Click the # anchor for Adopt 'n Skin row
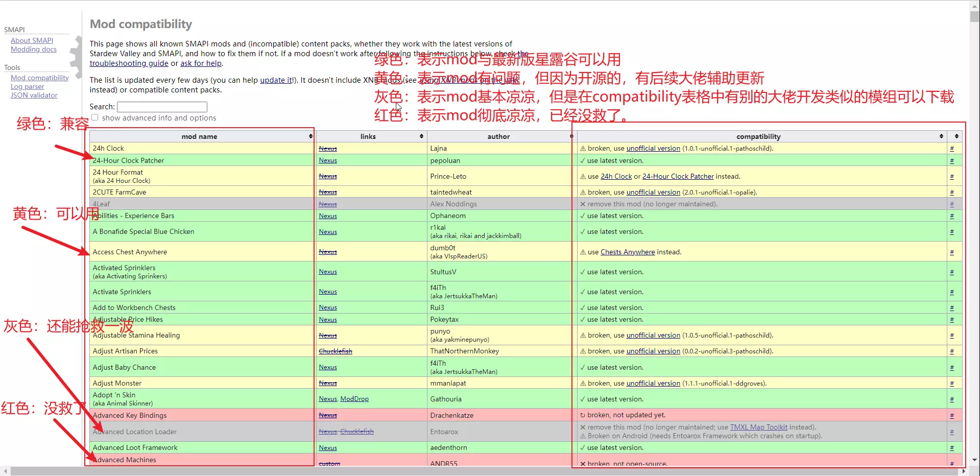Viewport: 980px width, 476px height. (x=952, y=399)
